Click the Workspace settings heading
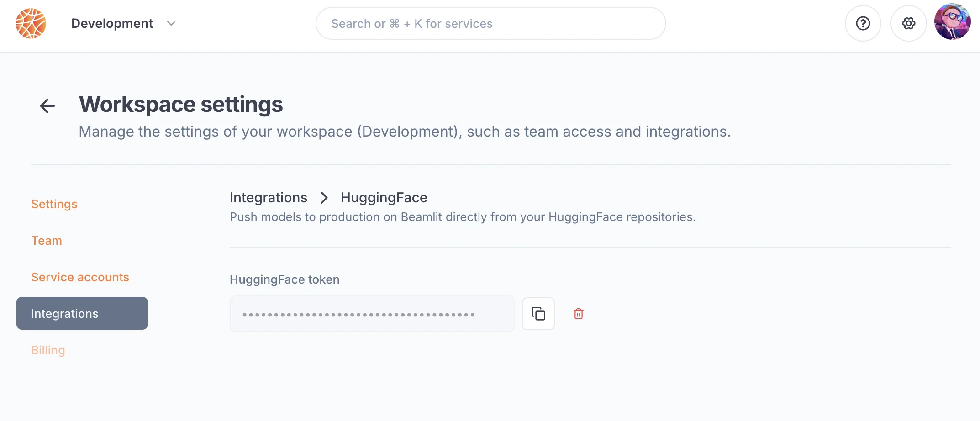This screenshot has width=980, height=421. [181, 104]
